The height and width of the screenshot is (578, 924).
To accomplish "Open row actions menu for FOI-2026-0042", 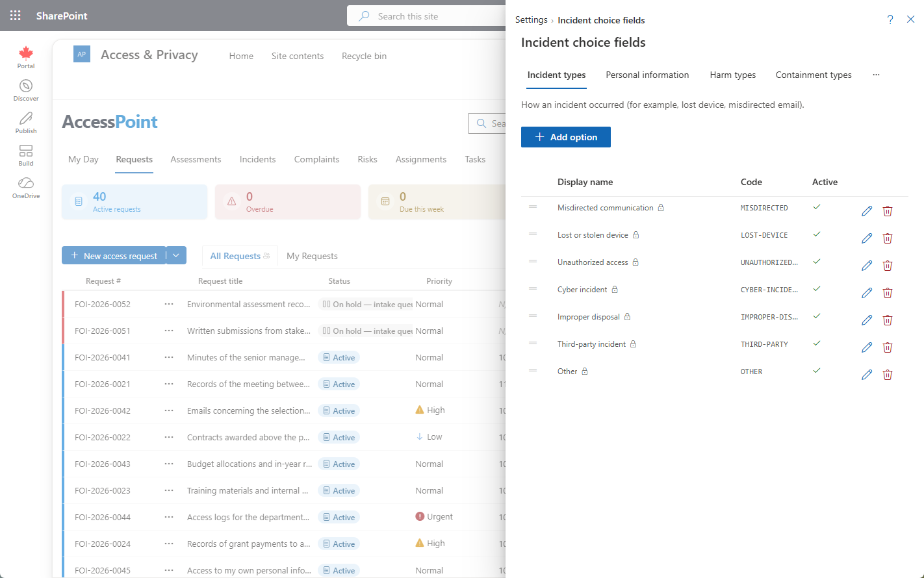I will (169, 410).
